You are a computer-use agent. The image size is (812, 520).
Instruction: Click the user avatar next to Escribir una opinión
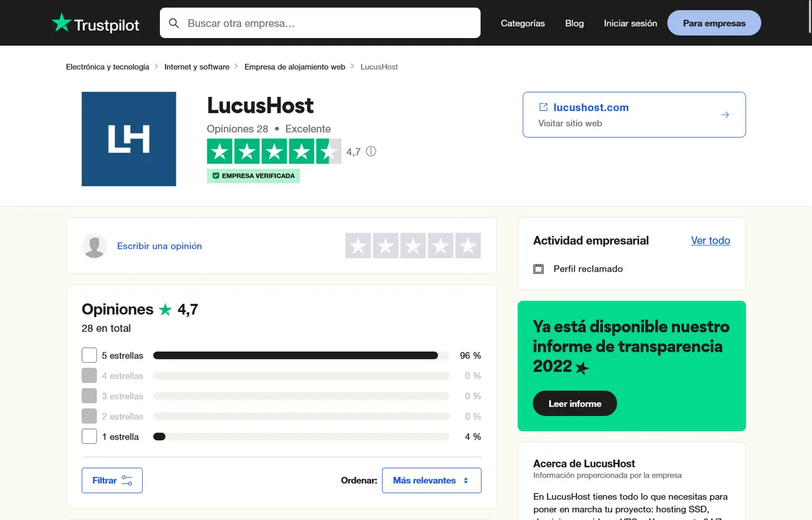[x=95, y=246]
